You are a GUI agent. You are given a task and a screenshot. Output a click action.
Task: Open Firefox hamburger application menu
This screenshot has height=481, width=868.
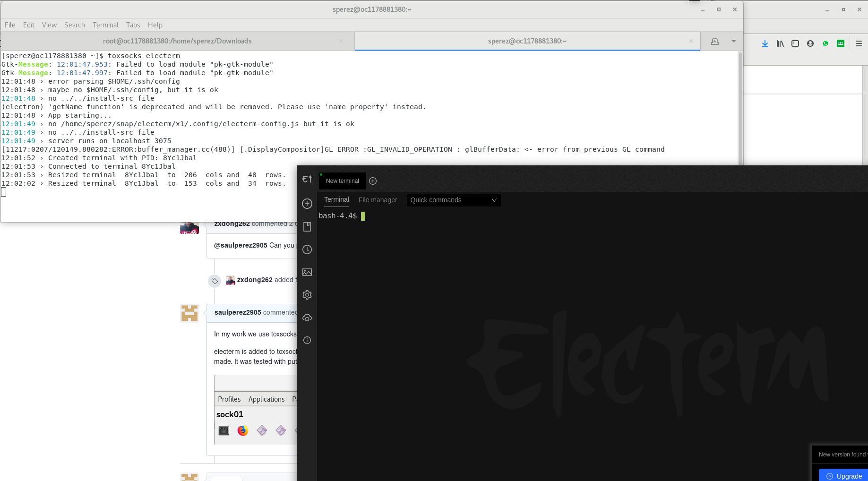859,43
